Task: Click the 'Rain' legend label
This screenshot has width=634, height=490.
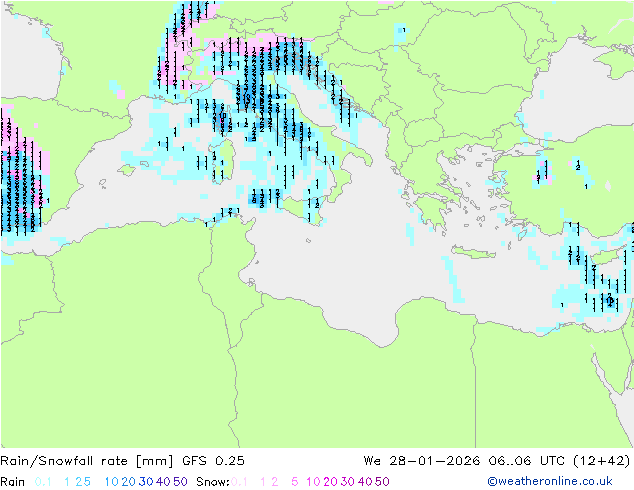Action: click(x=13, y=482)
